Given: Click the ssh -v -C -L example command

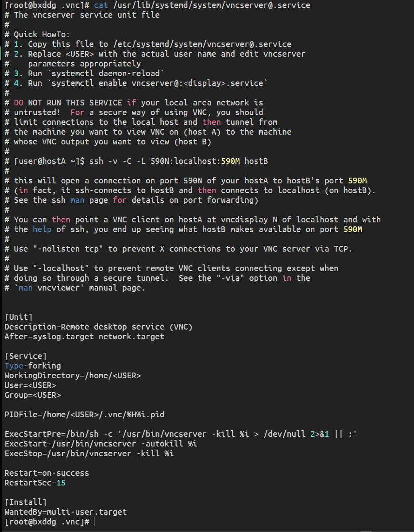Looking at the screenshot, I should pyautogui.click(x=178, y=161).
